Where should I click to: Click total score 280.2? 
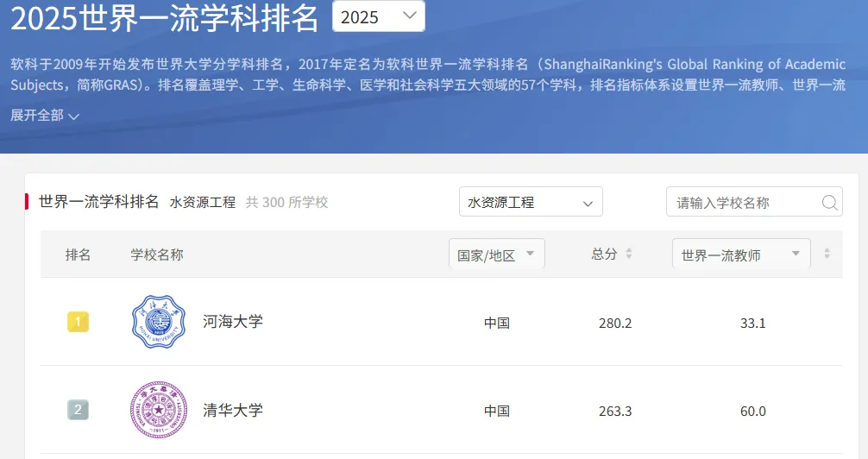[x=615, y=324]
